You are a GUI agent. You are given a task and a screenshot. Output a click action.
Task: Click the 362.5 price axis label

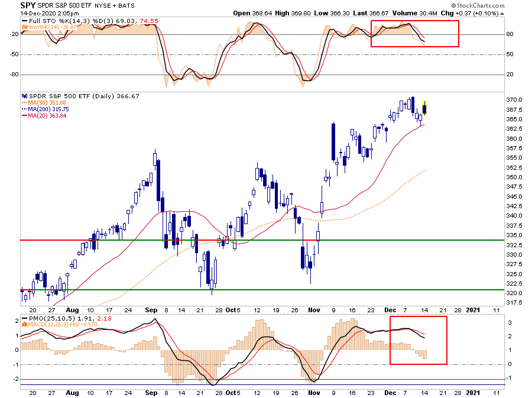(514, 129)
